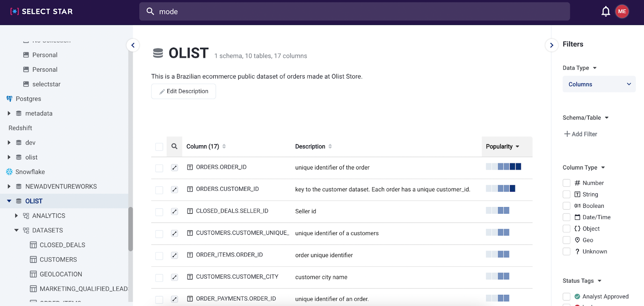
Task: Enable the String column type filter
Action: 566,194
